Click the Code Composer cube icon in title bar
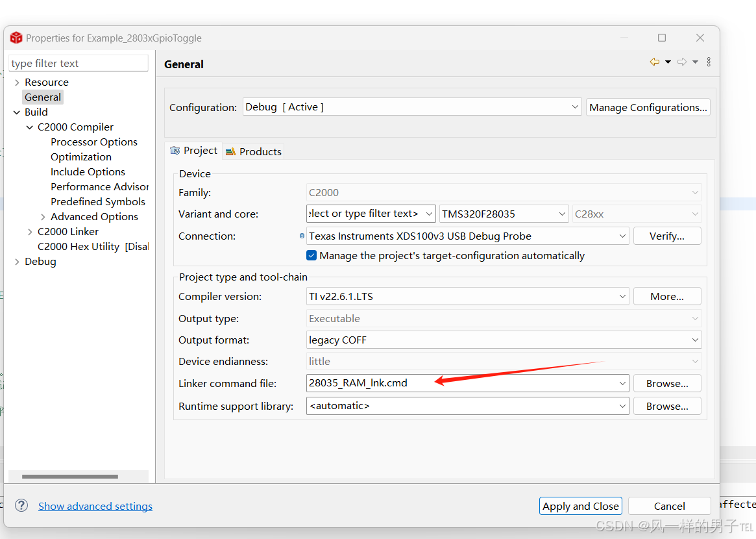Viewport: 756px width, 539px height. [x=16, y=38]
